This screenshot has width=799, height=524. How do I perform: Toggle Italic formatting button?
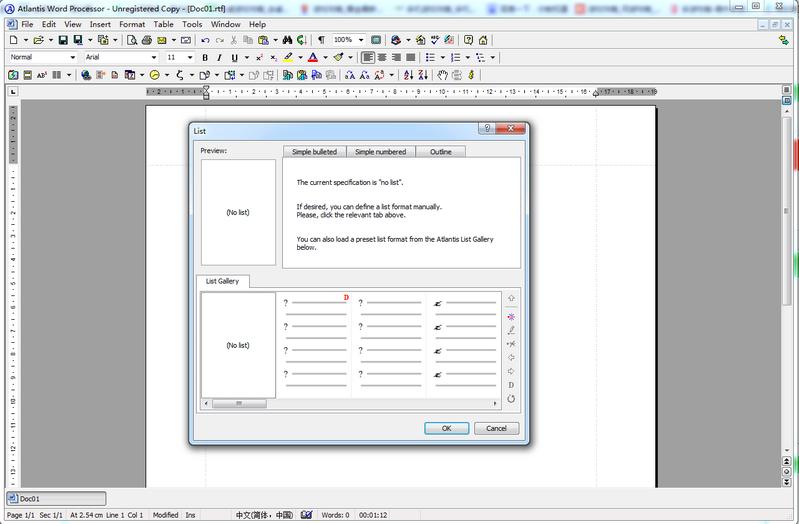[x=220, y=58]
